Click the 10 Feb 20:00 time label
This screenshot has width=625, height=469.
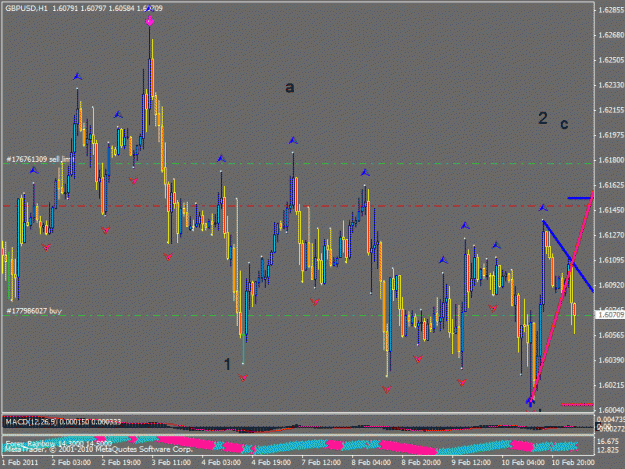(x=573, y=462)
